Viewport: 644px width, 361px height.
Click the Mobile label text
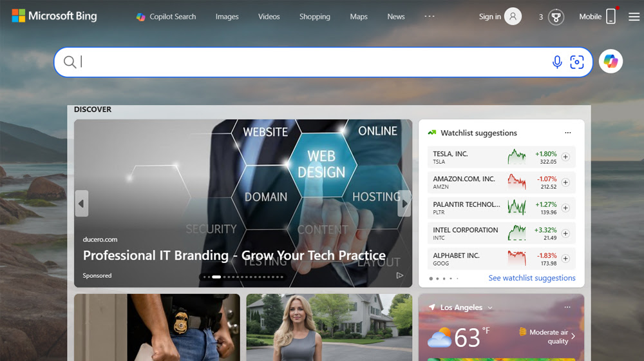point(590,17)
